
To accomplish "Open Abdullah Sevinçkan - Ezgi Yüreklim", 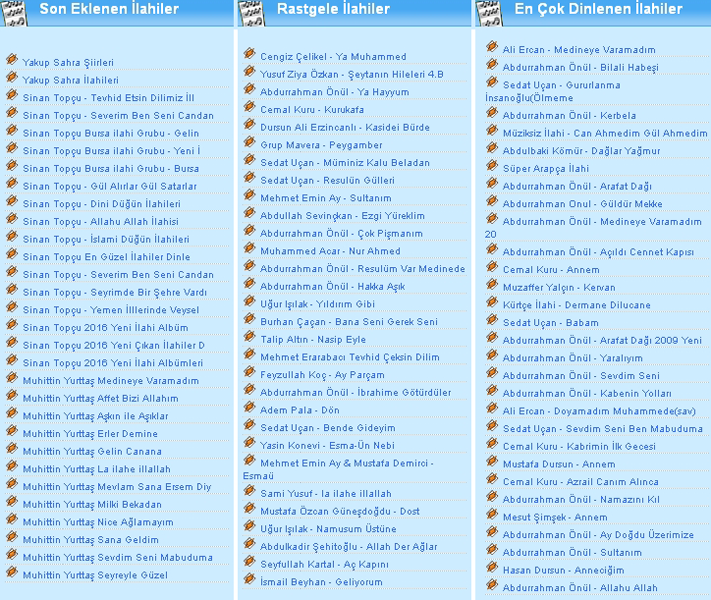I will pyautogui.click(x=342, y=216).
